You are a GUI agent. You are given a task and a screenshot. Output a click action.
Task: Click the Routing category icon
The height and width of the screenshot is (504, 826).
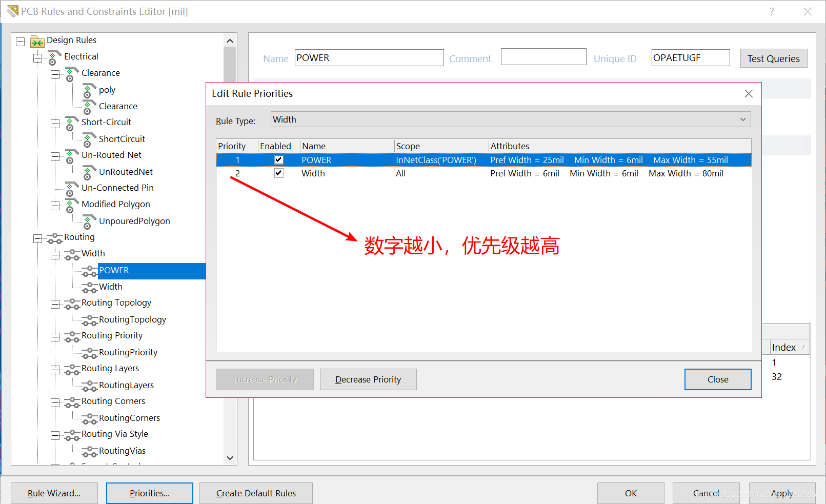(x=54, y=238)
